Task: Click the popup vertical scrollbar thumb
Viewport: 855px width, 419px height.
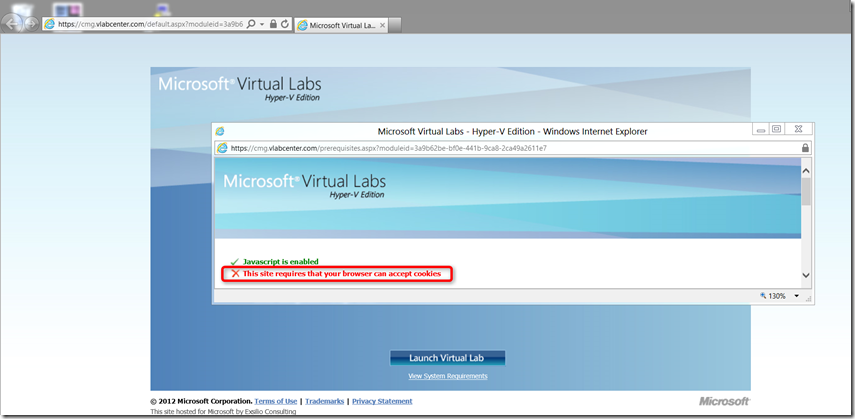Action: [x=806, y=191]
